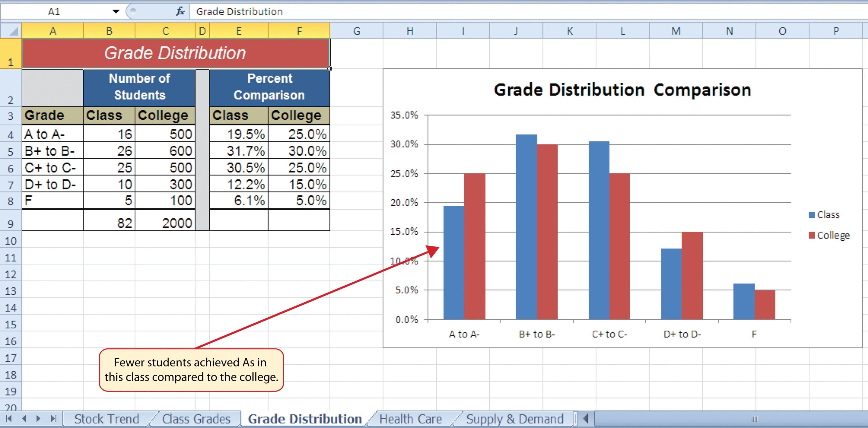The width and height of the screenshot is (868, 428).
Task: Click the Insert Function fx icon
Action: point(180,12)
